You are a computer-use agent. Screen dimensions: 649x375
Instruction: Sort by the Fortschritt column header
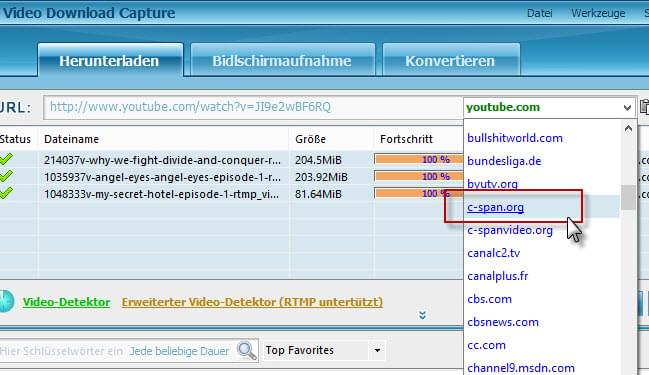click(406, 139)
